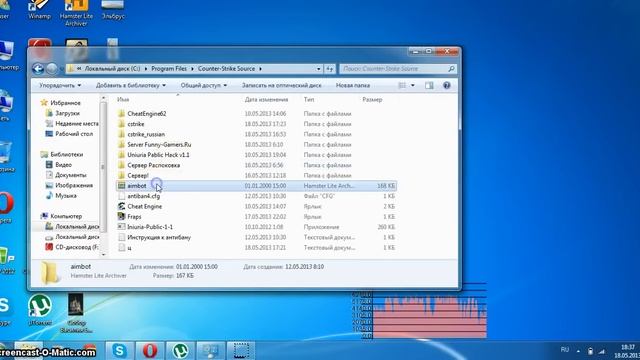The width and height of the screenshot is (640, 360).
Task: Refresh the folder with address bar refresh button
Action: 330,69
